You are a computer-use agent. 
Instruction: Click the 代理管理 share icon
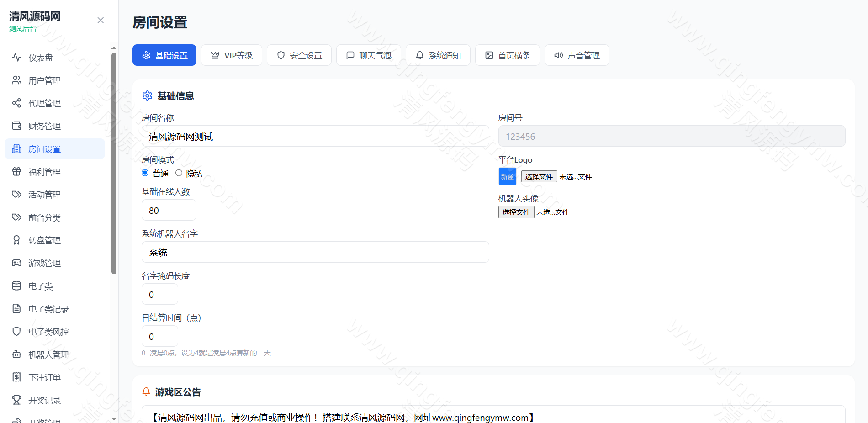[x=16, y=103]
